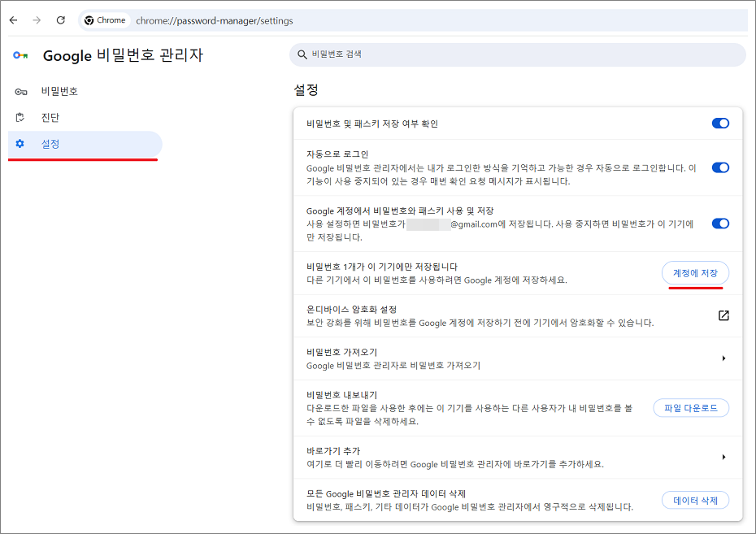Screen dimensions: 756x534
Task: Go back with the browser back arrow
Action: [x=14, y=20]
